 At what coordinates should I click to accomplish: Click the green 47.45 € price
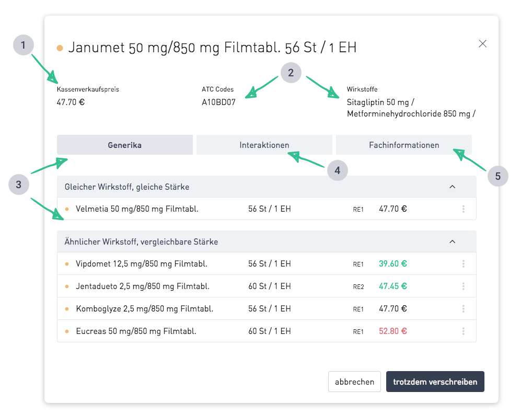[393, 286]
